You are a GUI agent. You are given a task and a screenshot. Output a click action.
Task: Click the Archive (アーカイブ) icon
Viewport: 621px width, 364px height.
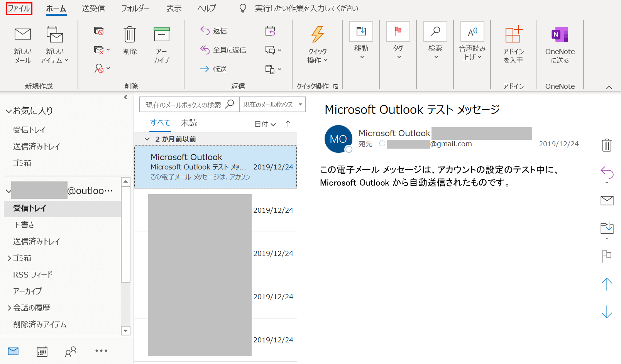[161, 35]
